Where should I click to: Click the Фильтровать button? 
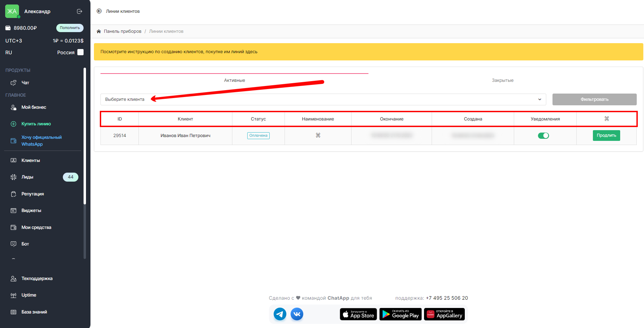point(594,99)
